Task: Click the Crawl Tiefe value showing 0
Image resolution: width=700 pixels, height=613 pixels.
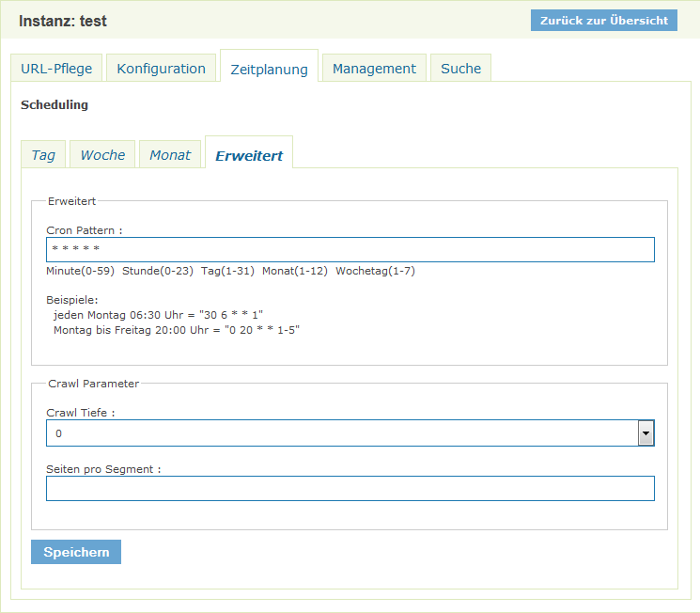Action: pyautogui.click(x=340, y=432)
